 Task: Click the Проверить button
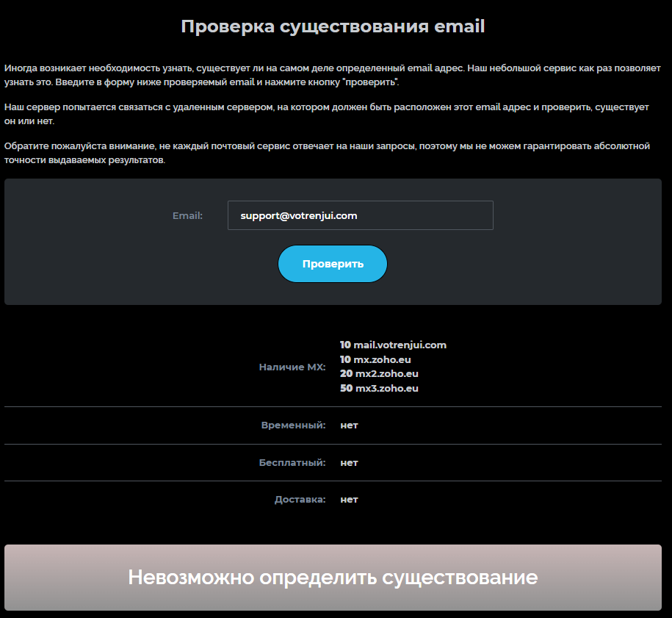[332, 263]
